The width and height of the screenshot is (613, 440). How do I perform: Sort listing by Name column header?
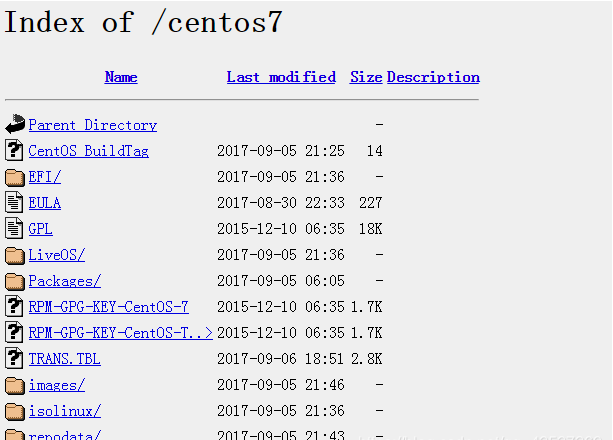tap(121, 77)
